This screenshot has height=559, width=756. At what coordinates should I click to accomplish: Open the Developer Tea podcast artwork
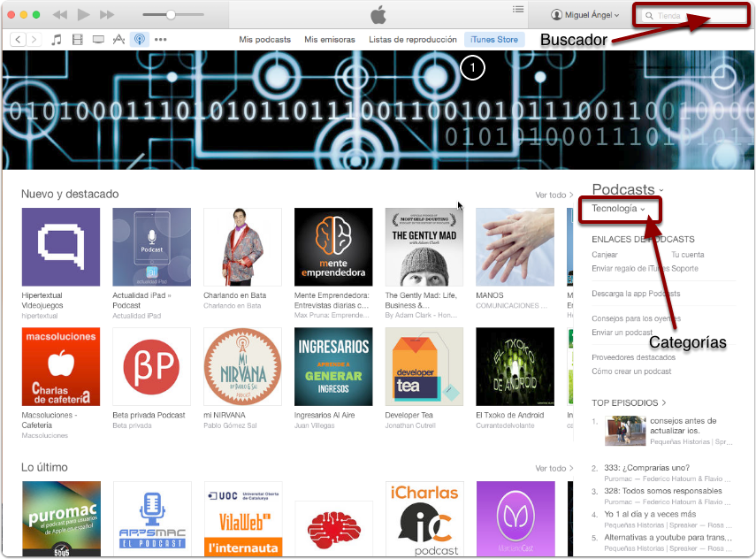[424, 366]
